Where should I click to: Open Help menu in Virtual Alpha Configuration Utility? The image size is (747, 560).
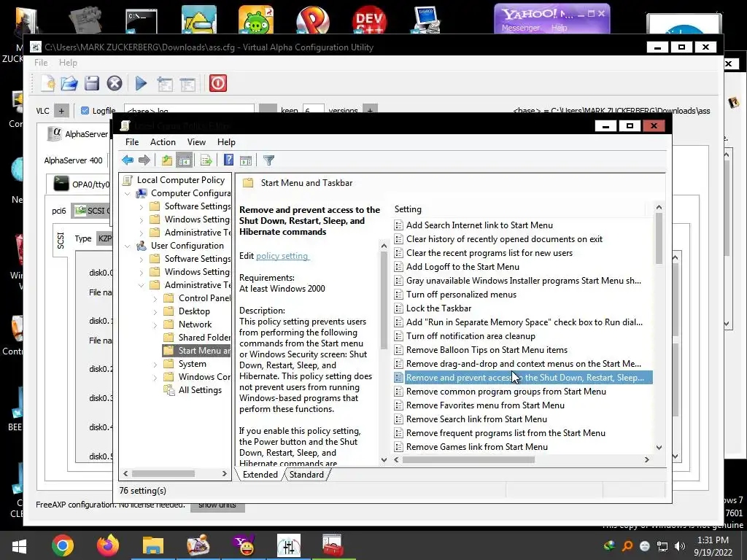[68, 63]
